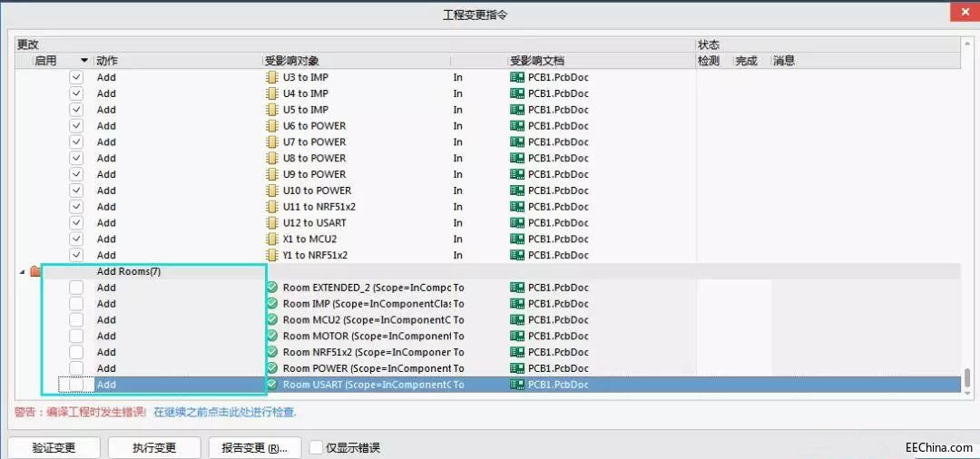Click the Add Rooms folder icon
Image resolution: width=980 pixels, height=459 pixels.
[35, 271]
